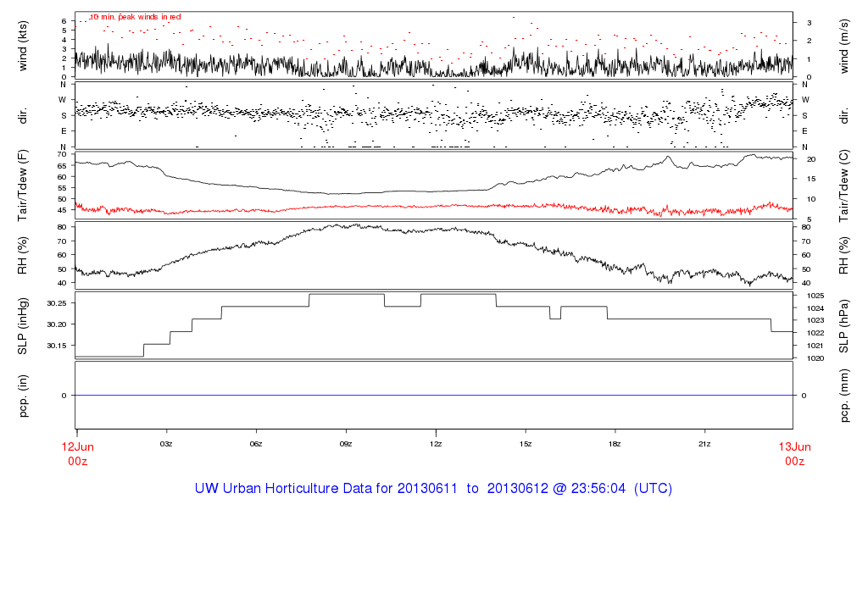Click the Tair/Tdew (F) axis label

click(23, 186)
